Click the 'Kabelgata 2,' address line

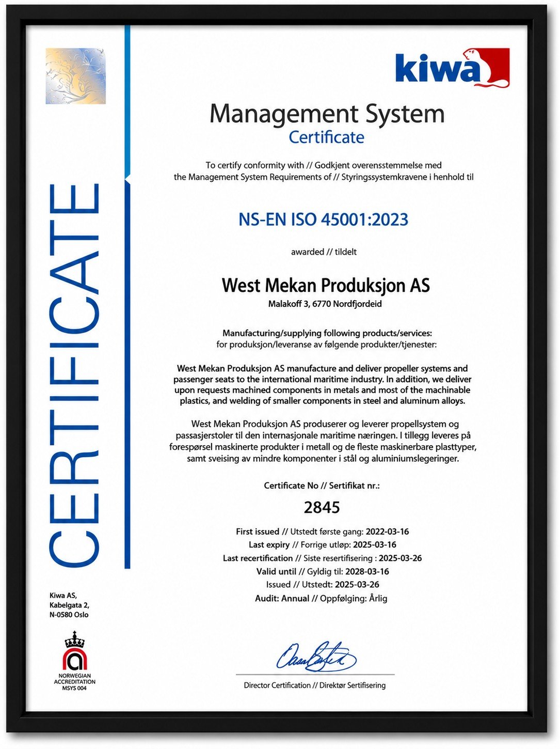tap(69, 605)
